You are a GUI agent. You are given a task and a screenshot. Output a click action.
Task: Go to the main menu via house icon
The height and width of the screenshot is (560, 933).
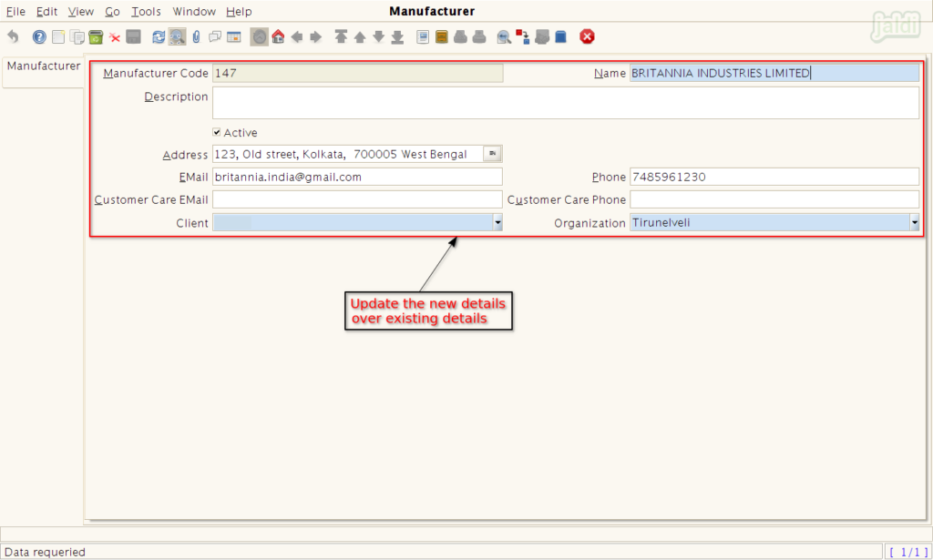[x=278, y=36]
